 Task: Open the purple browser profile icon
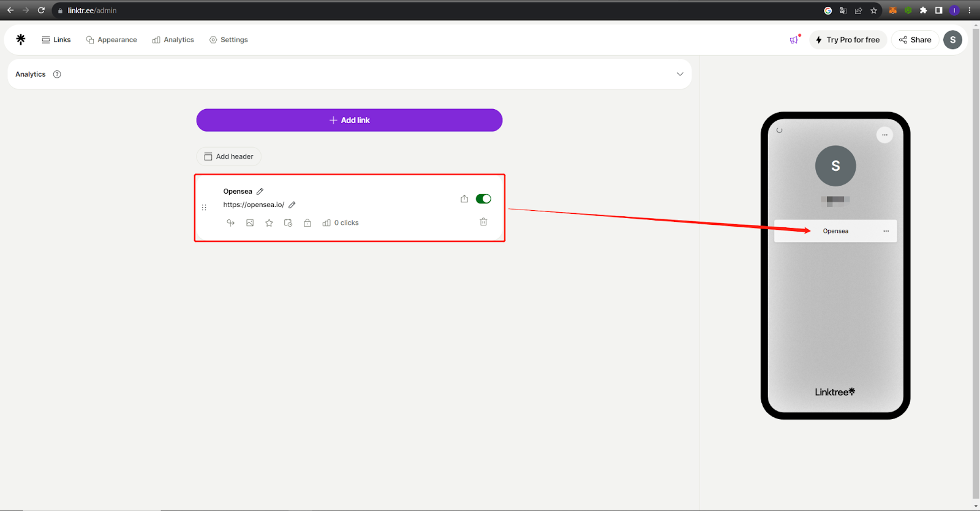click(x=954, y=10)
